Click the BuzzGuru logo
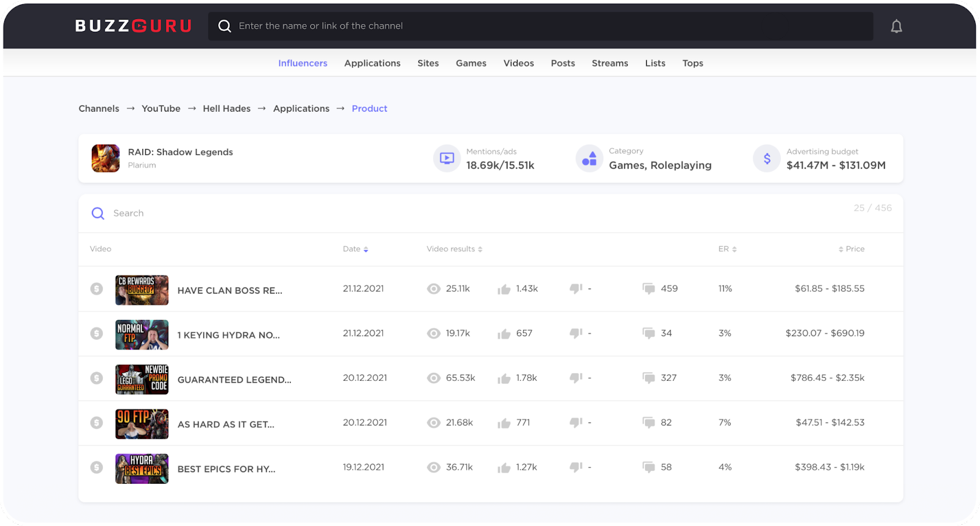The height and width of the screenshot is (526, 980). [134, 26]
